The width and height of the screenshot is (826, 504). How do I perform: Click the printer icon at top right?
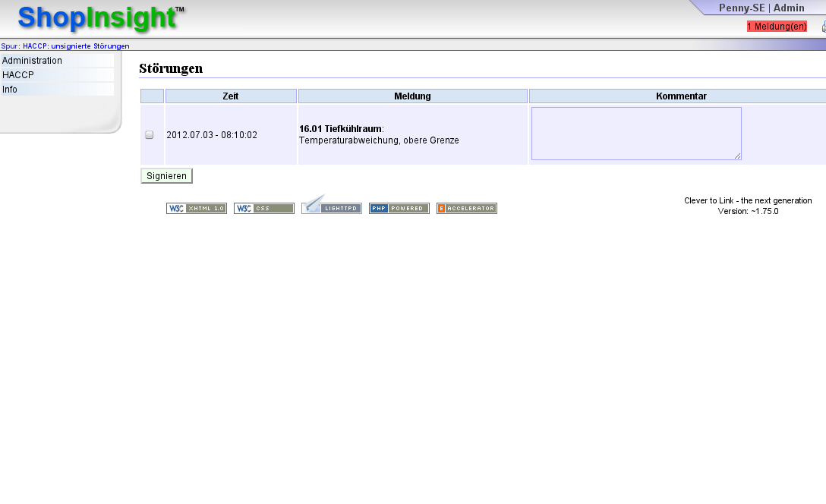pos(824,27)
